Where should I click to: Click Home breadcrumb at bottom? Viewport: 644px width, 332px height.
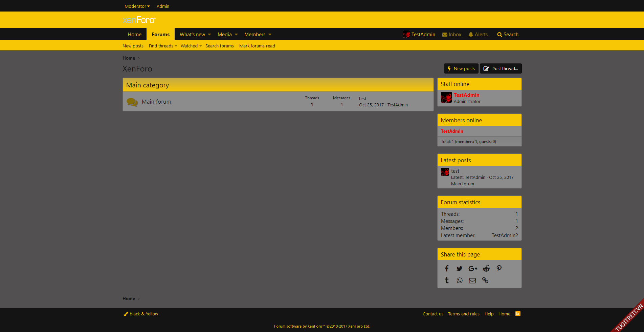click(x=129, y=299)
